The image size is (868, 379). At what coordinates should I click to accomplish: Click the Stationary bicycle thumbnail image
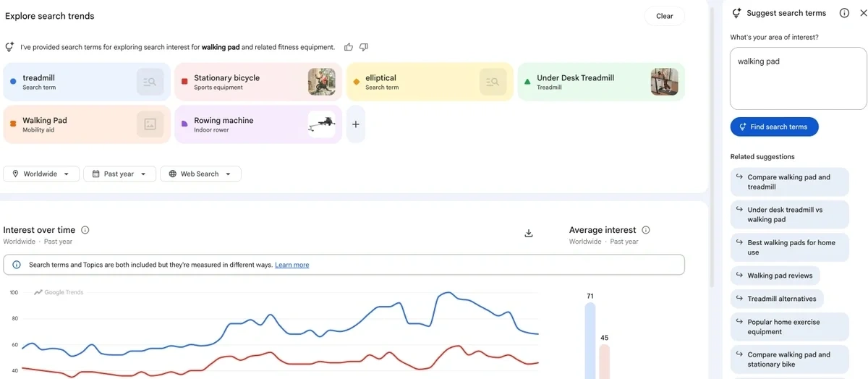click(321, 82)
